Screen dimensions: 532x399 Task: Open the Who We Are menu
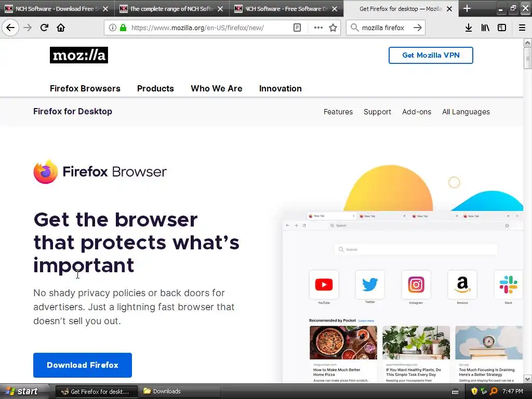pos(217,88)
